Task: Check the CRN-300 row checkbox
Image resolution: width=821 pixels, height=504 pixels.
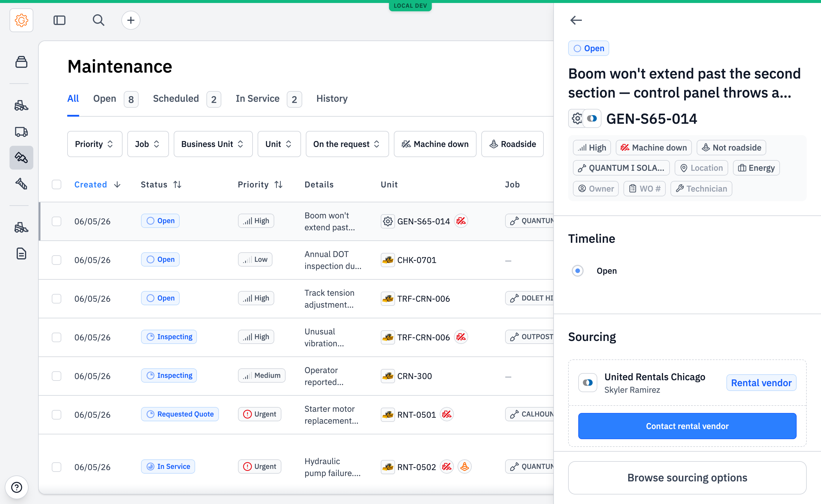Action: (x=57, y=376)
